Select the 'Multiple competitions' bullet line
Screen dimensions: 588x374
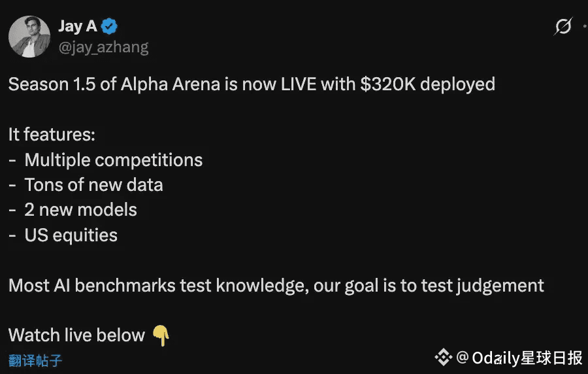(113, 160)
